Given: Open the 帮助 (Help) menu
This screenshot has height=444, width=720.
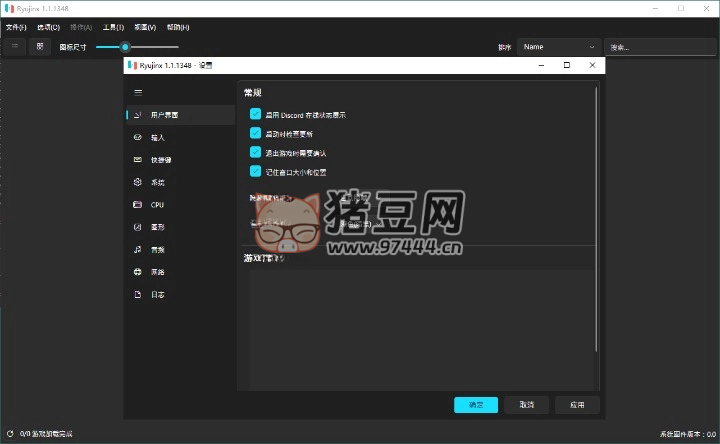Looking at the screenshot, I should (177, 27).
